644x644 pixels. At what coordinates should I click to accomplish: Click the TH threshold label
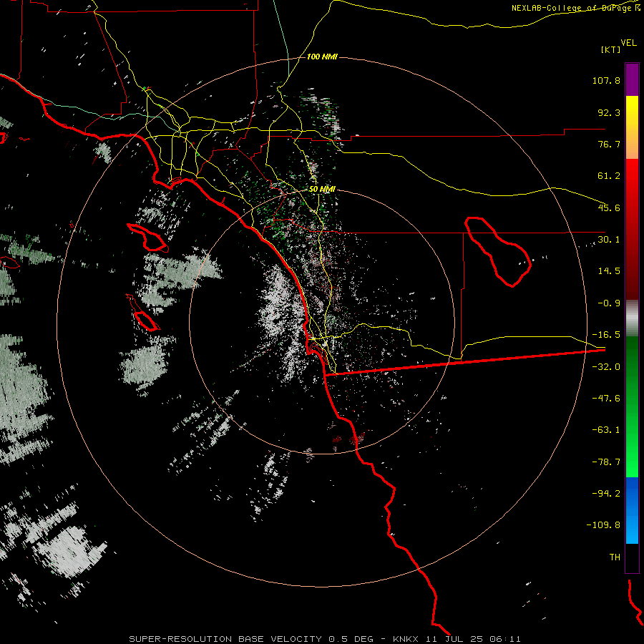tap(615, 557)
